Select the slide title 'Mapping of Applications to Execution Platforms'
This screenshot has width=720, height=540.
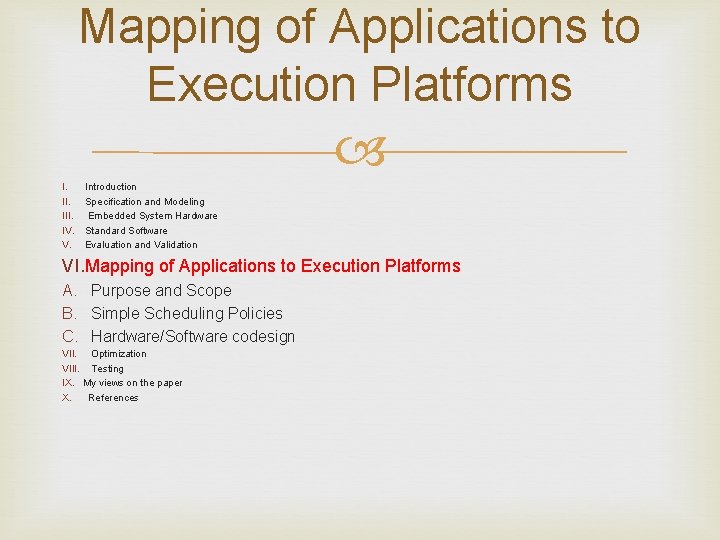[360, 54]
